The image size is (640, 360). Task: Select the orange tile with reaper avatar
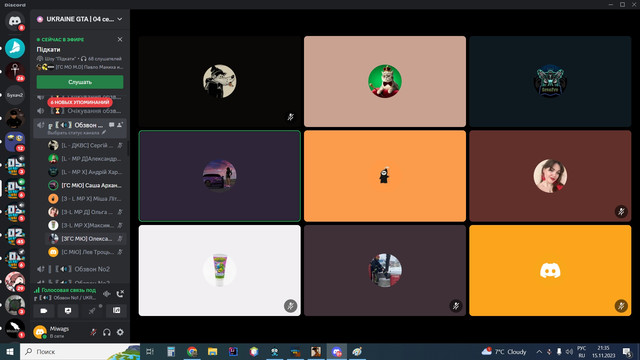(385, 176)
